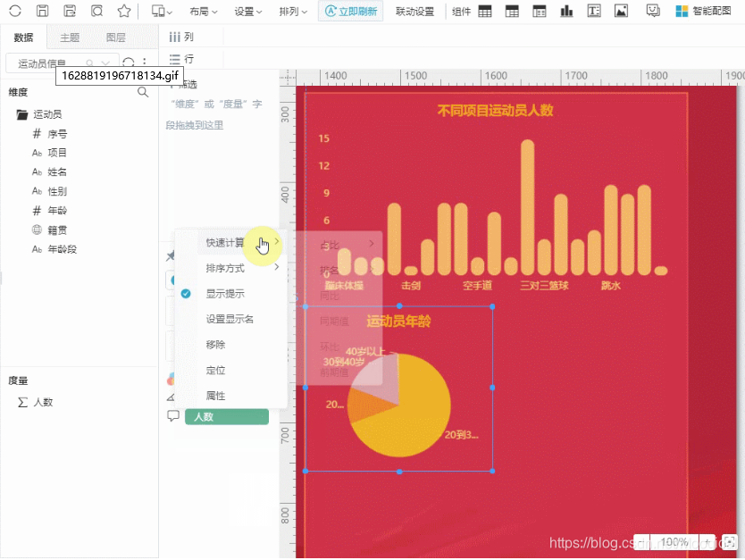
Task: Click the tallest bar above 三对三篮球
Action: [x=527, y=207]
